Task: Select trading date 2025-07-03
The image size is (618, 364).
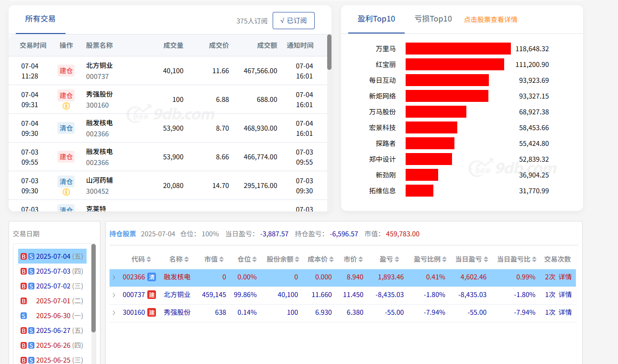Action: (x=53, y=271)
